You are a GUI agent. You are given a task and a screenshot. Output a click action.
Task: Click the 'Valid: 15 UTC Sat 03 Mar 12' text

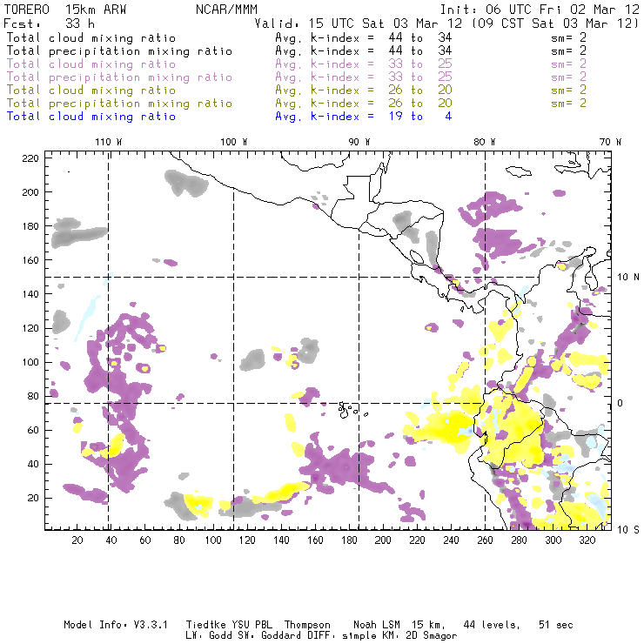coord(359,23)
